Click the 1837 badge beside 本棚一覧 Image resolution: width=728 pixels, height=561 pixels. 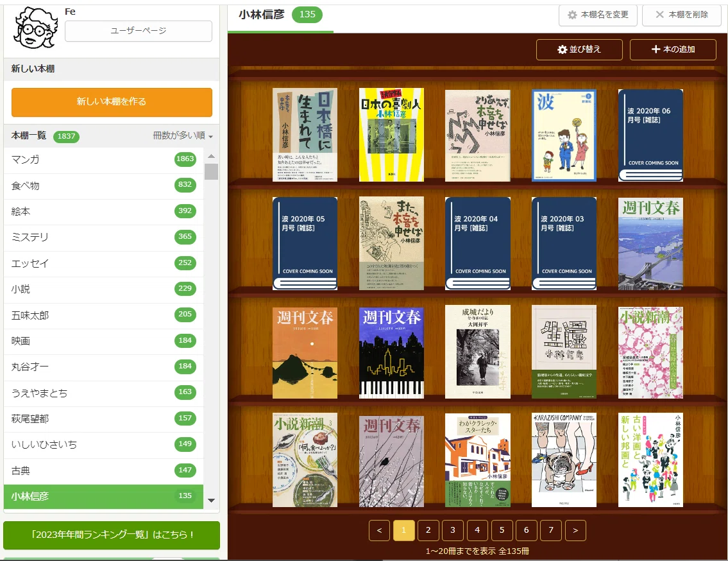pos(67,136)
